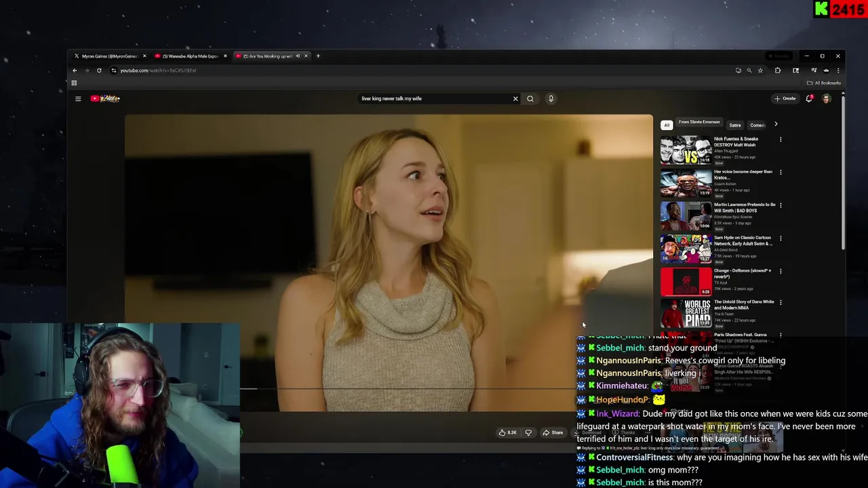Show more filter chips with arrow
This screenshot has height=488, width=868.
776,124
